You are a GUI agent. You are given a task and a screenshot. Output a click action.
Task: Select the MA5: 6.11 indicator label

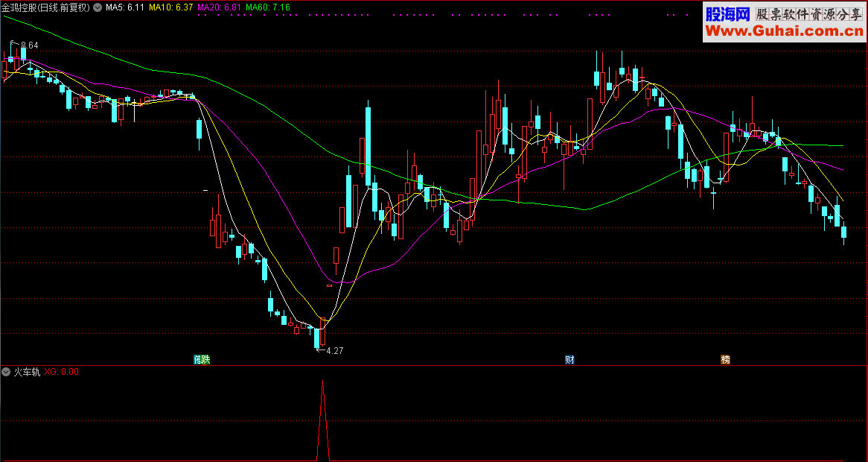(125, 7)
